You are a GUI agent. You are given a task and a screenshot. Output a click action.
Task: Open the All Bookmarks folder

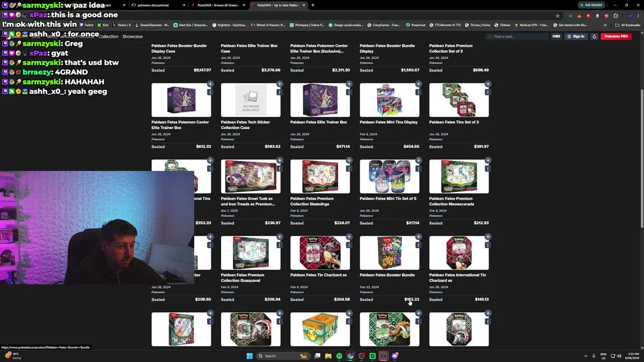point(628,25)
